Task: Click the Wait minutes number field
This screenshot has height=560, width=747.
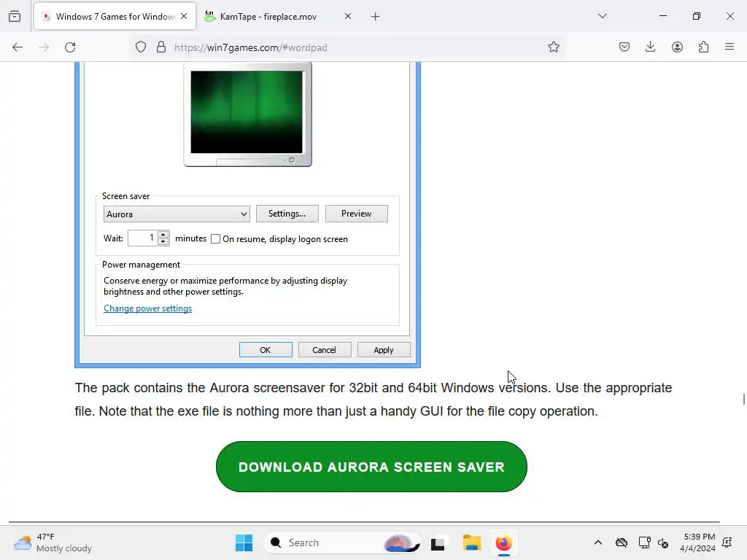Action: coord(143,238)
